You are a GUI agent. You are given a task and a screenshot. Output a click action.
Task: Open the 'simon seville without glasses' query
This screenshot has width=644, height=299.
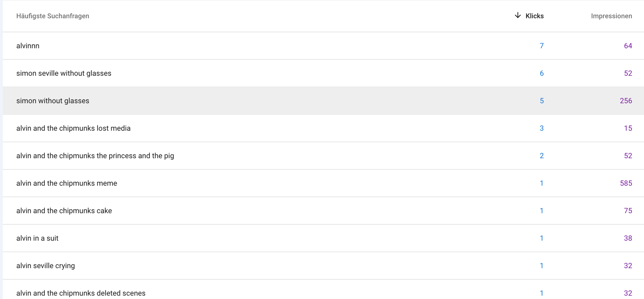pyautogui.click(x=64, y=73)
